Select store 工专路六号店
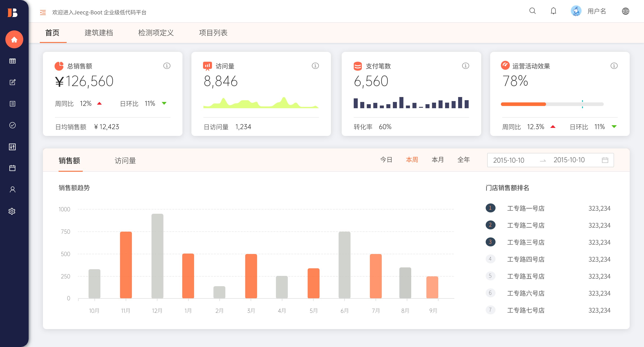The width and height of the screenshot is (644, 347). 526,293
